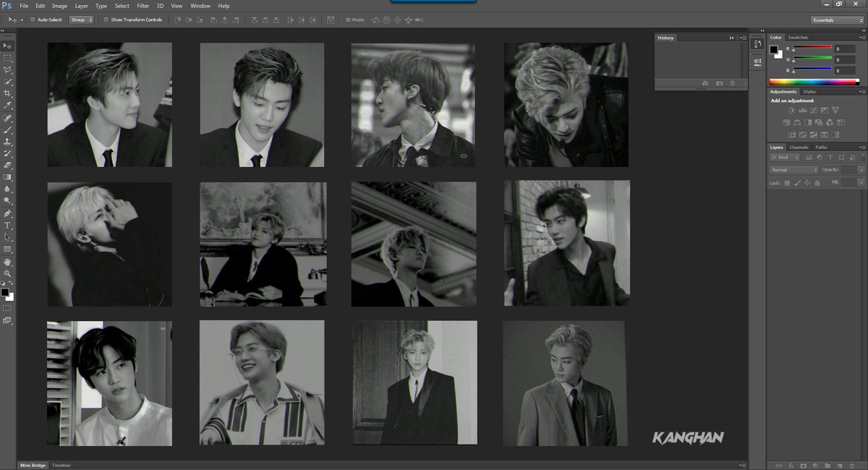The width and height of the screenshot is (868, 470).
Task: Pick a color from the spectrum ramp
Action: click(x=814, y=82)
